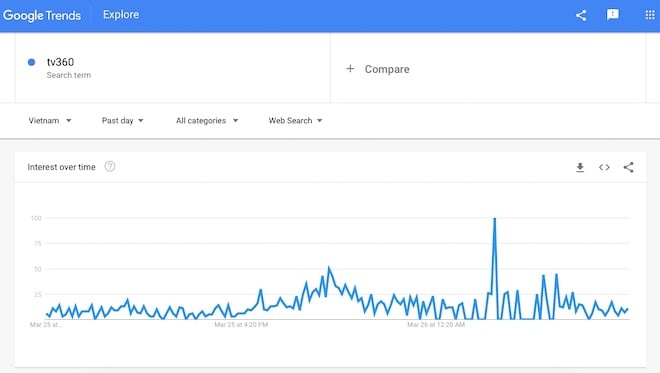Click the embed code icon
Image resolution: width=660 pixels, height=373 pixels.
pos(604,167)
